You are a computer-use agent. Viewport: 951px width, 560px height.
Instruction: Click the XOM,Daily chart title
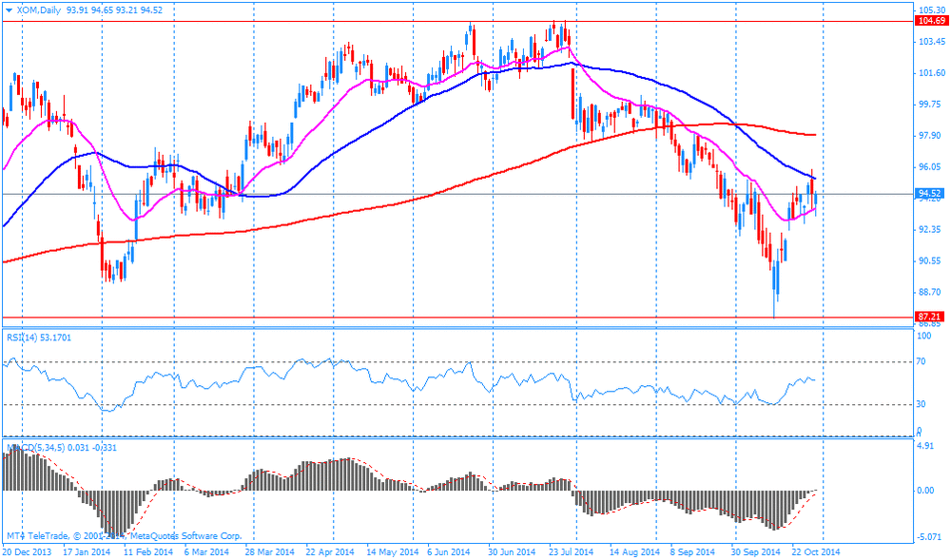[38, 10]
